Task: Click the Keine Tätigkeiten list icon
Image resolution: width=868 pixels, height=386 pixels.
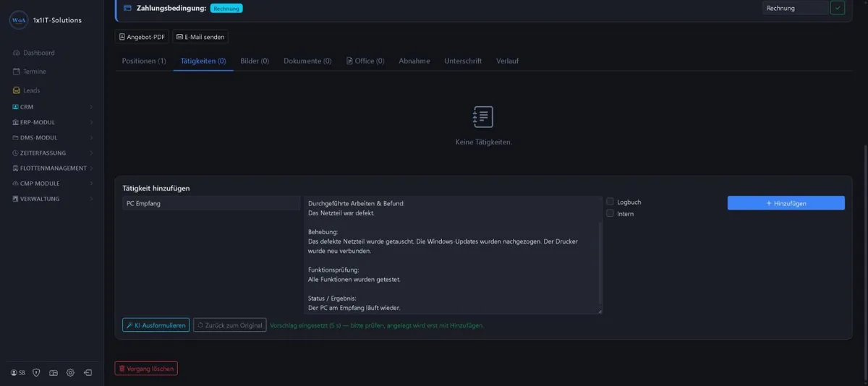Action: tap(483, 116)
